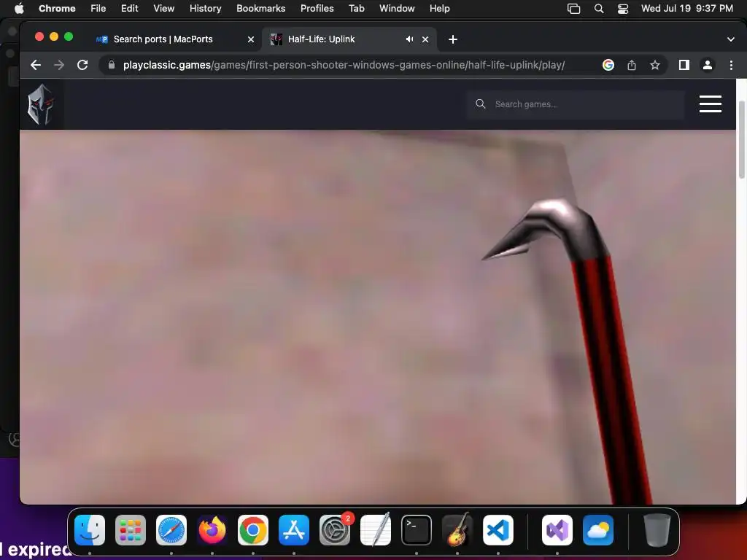Open the Help menu
Viewport: 747px width, 560px height.
tap(439, 9)
